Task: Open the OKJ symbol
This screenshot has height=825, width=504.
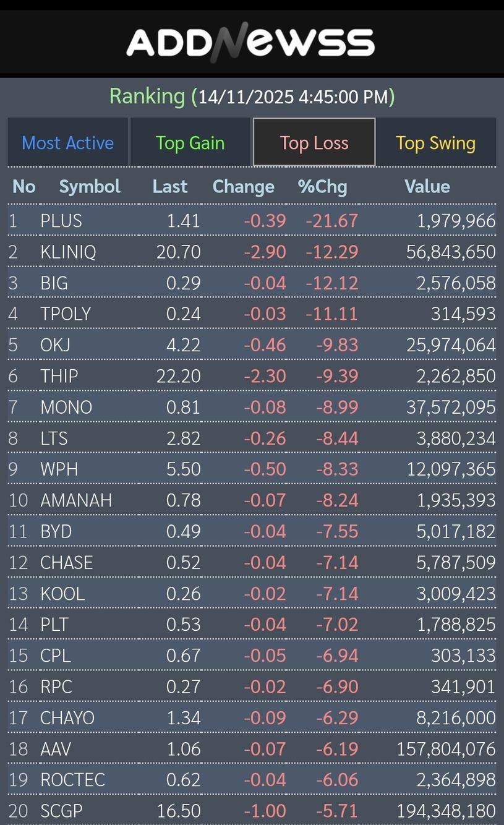Action: [x=55, y=344]
